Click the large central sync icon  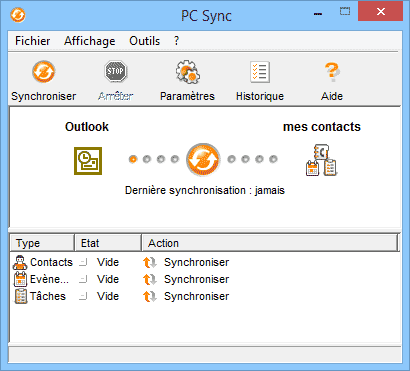(203, 160)
